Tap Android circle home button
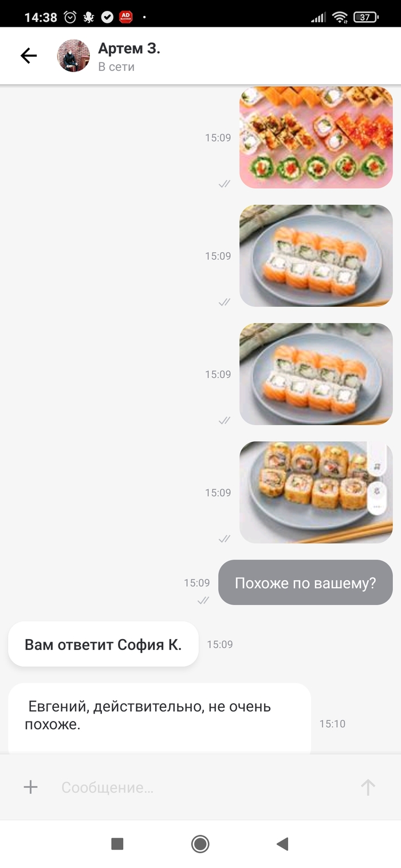The image size is (401, 868). [200, 843]
